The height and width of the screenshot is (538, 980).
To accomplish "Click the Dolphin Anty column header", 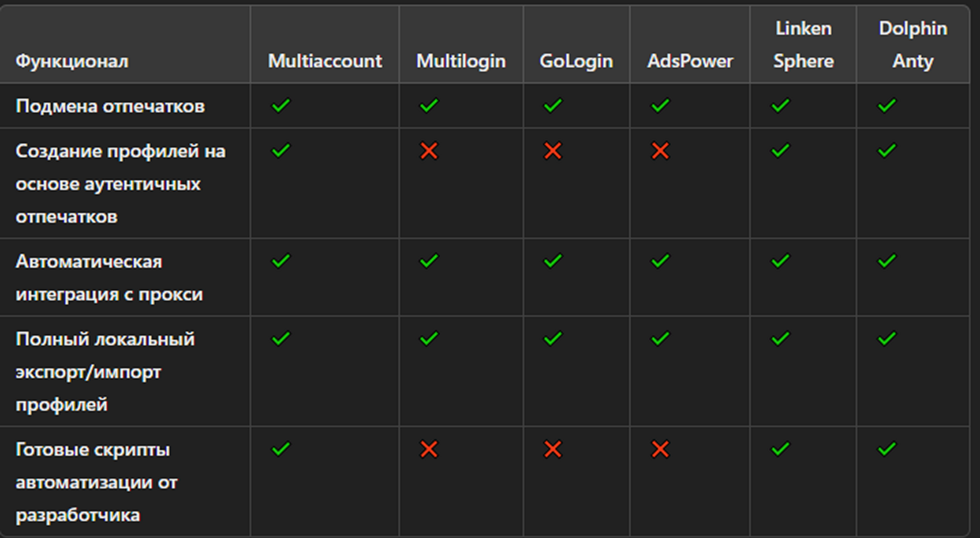I will [x=913, y=45].
